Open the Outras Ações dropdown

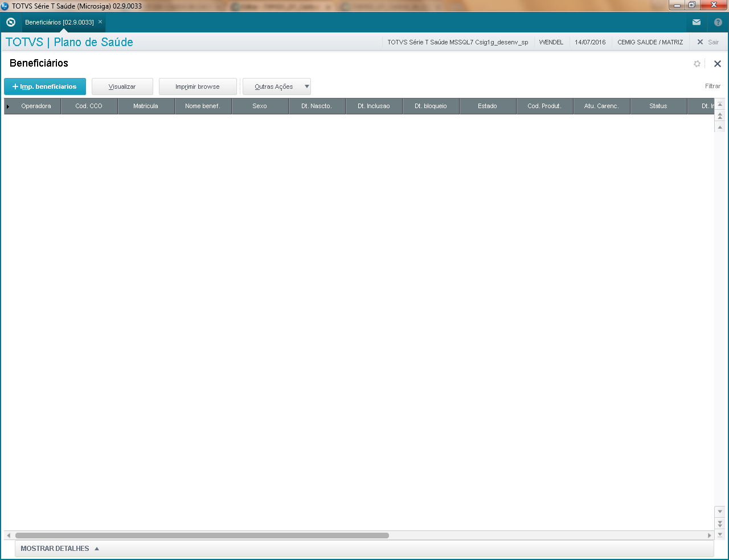(x=277, y=87)
